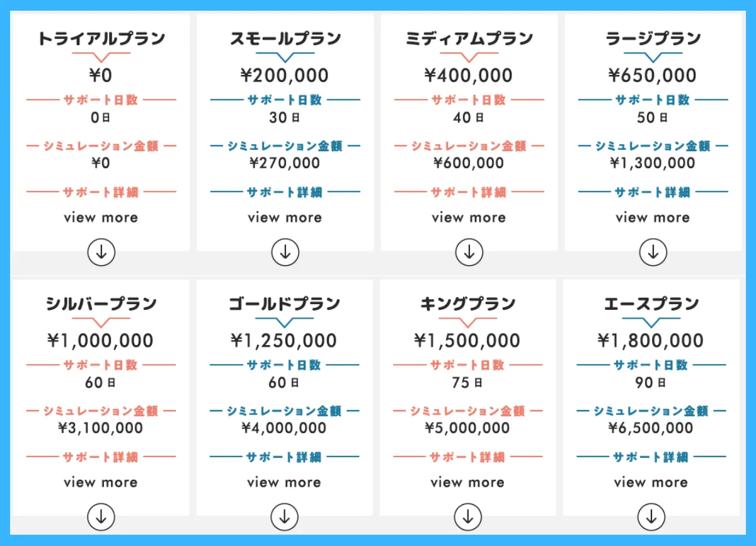Click the down-arrow icon under キングプラン

click(467, 518)
